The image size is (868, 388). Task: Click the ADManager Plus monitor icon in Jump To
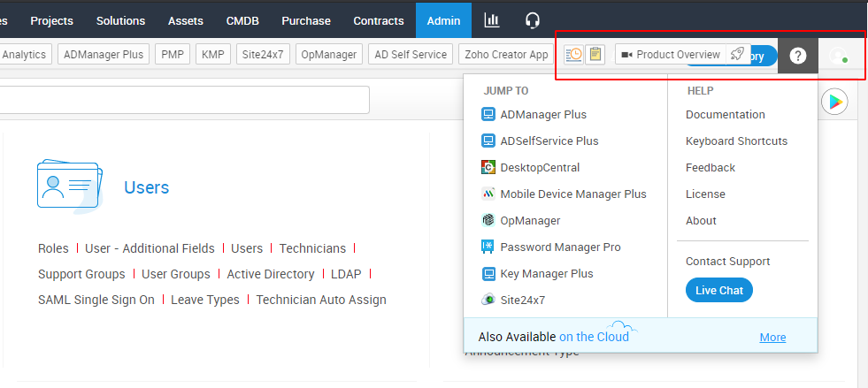pos(488,114)
